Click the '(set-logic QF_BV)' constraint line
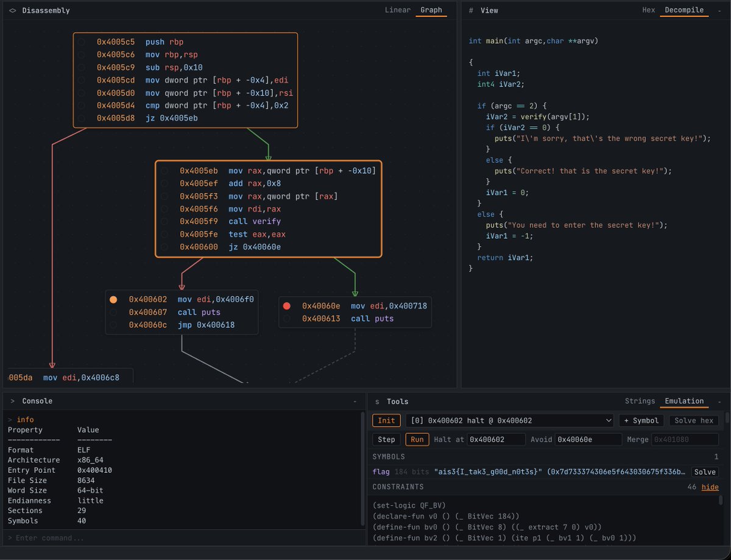This screenshot has width=731, height=560. coord(409,505)
